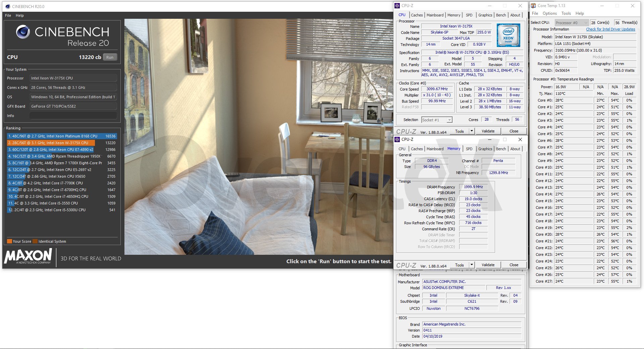Open Core Temp File menu
Viewport: 644px width, 349px height.
coord(535,13)
